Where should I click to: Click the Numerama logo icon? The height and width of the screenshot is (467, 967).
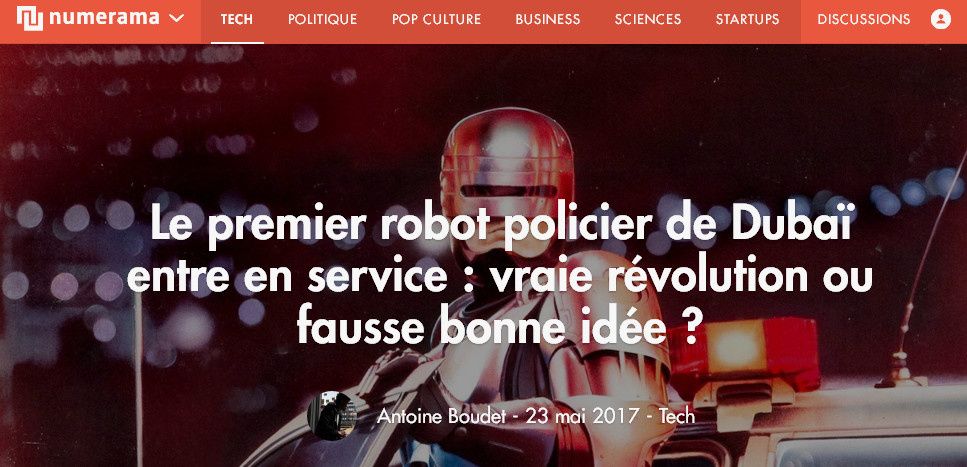coord(30,19)
